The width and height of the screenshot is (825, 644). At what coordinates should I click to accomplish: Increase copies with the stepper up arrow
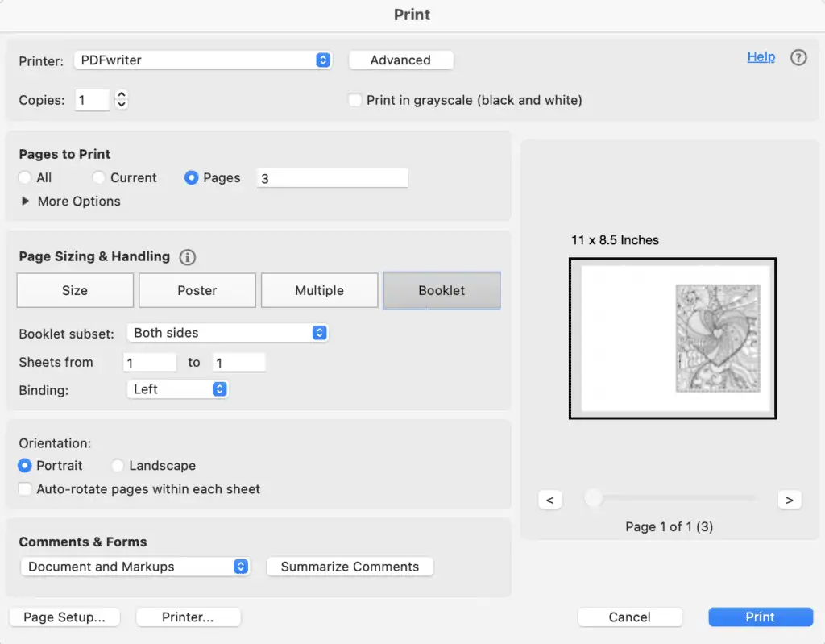tap(122, 95)
